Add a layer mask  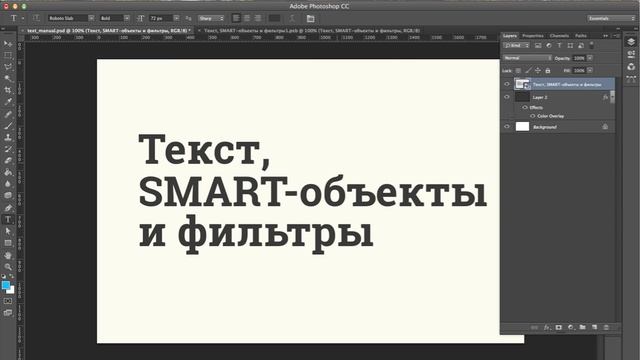[558, 327]
